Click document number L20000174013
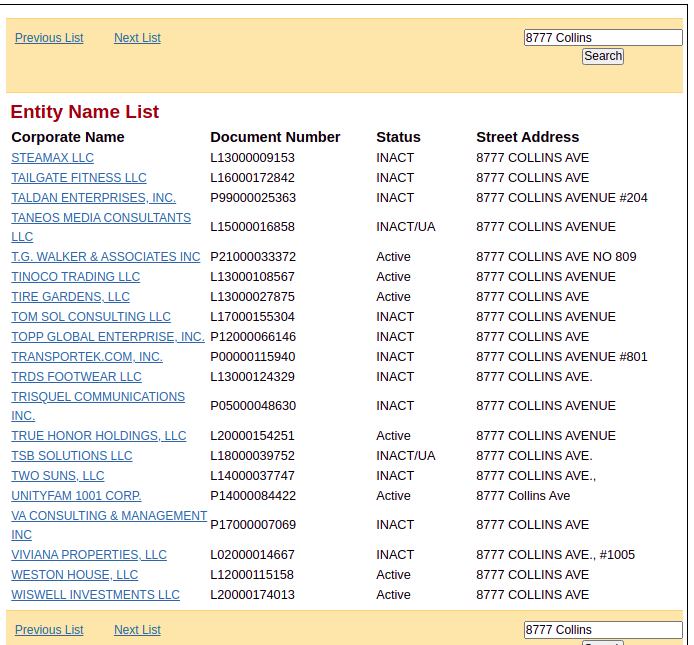The image size is (694, 645). 252,595
